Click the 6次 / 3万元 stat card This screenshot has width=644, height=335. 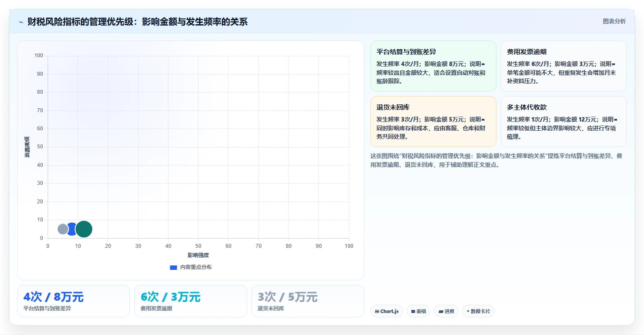pos(191,301)
